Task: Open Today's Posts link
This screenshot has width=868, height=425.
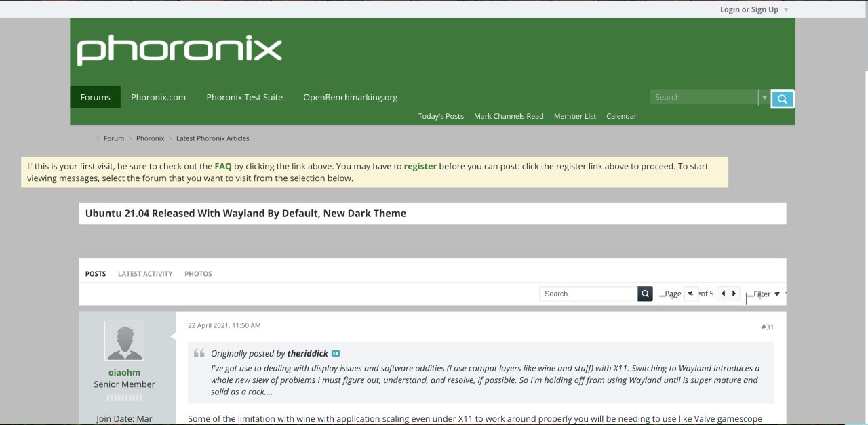Action: [441, 116]
